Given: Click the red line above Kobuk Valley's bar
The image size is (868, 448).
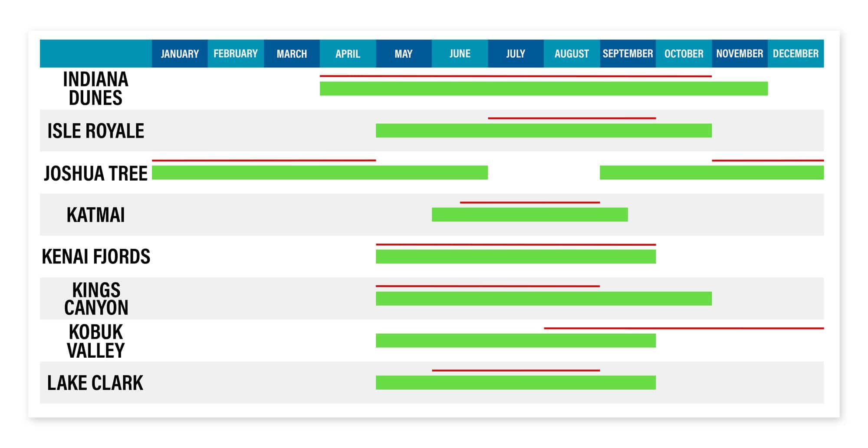Looking at the screenshot, I should 684,328.
